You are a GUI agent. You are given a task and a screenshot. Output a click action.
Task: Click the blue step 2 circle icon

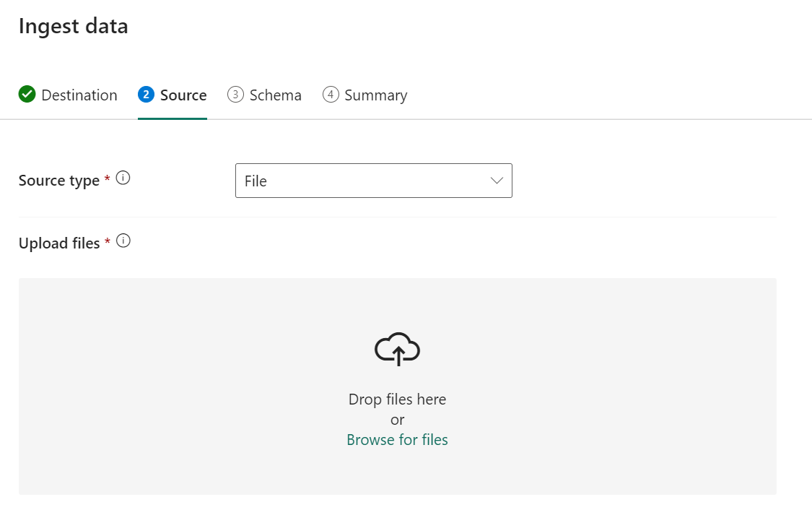146,95
